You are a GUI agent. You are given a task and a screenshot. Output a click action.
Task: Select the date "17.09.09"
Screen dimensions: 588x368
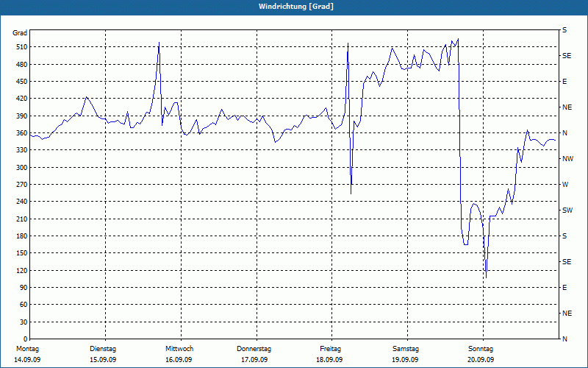(x=254, y=360)
